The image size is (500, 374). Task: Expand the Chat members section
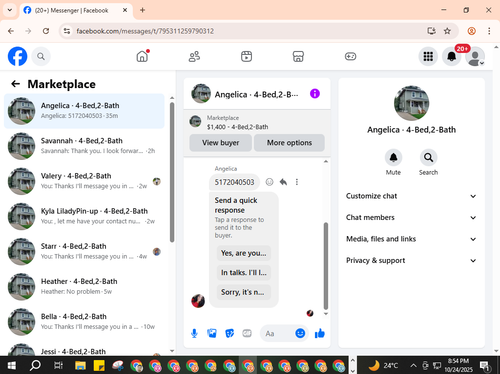pyautogui.click(x=411, y=217)
